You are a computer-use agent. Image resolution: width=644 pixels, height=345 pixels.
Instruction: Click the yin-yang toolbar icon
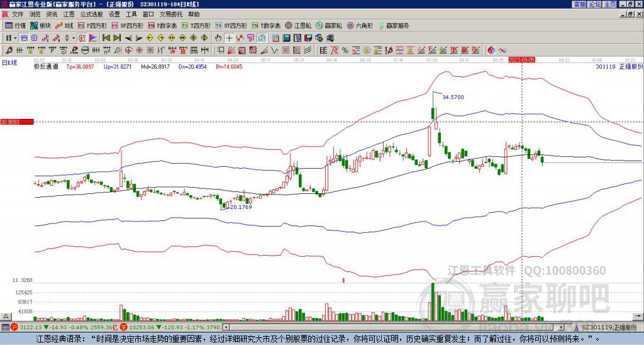(x=491, y=50)
